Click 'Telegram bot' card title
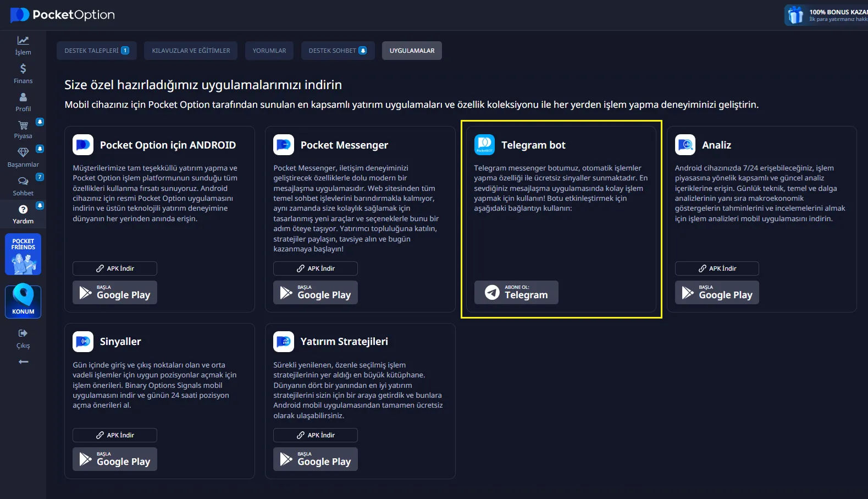868x499 pixels. coord(533,145)
